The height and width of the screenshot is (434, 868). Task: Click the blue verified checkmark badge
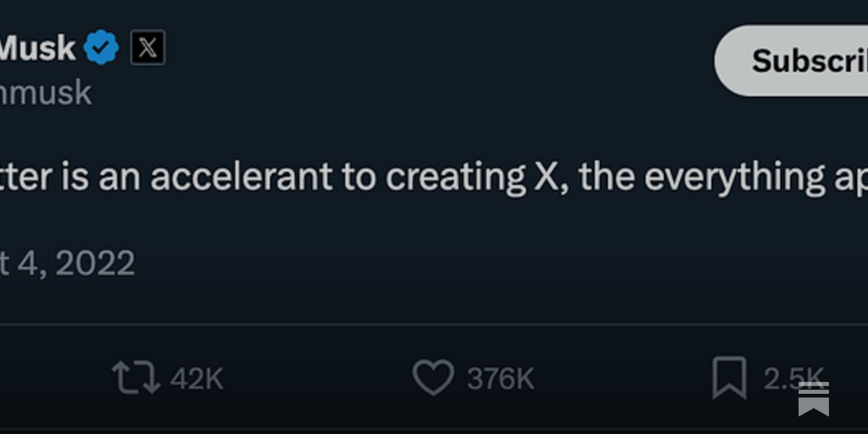(x=101, y=48)
